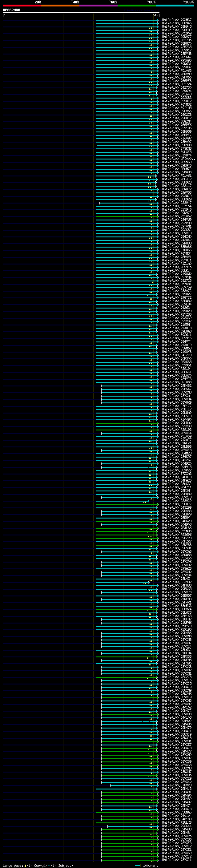This screenshot has width=197, height=868.
Task: Select label UniRef100_Q9MAH0
Action: click(177, 172)
